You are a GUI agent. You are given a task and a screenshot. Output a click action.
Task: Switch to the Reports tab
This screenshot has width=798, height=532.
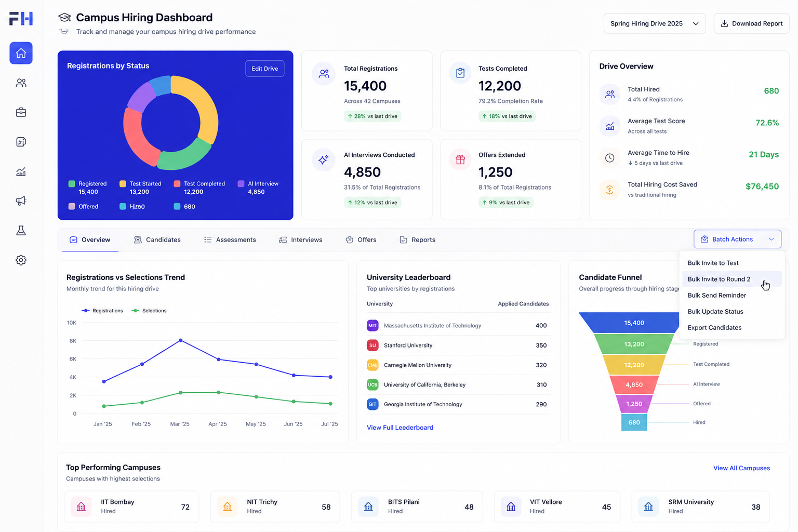tap(417, 240)
